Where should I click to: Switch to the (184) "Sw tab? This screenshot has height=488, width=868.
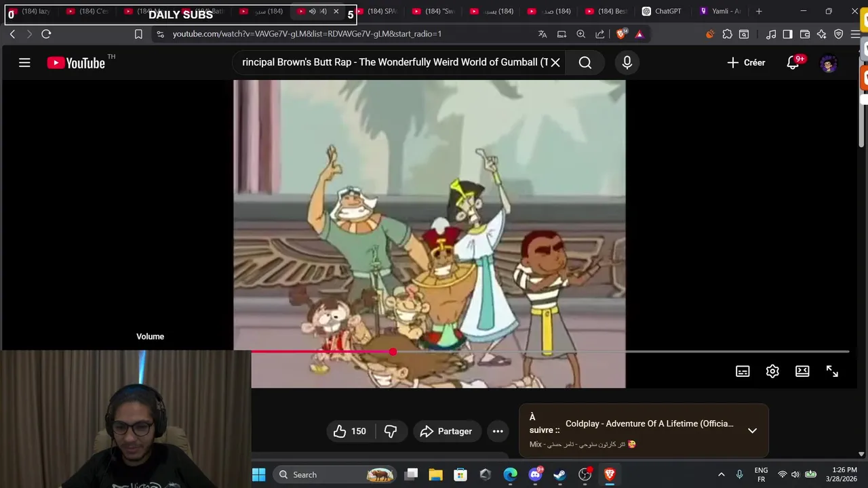[434, 12]
